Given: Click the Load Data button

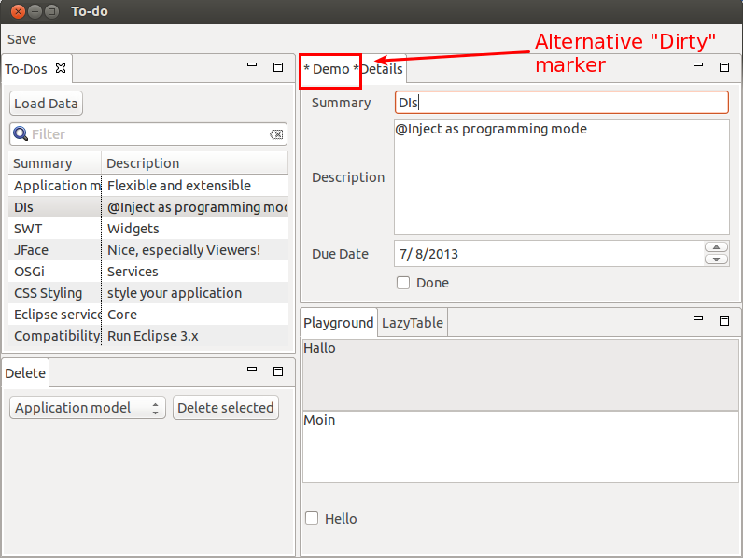Looking at the screenshot, I should pyautogui.click(x=46, y=104).
